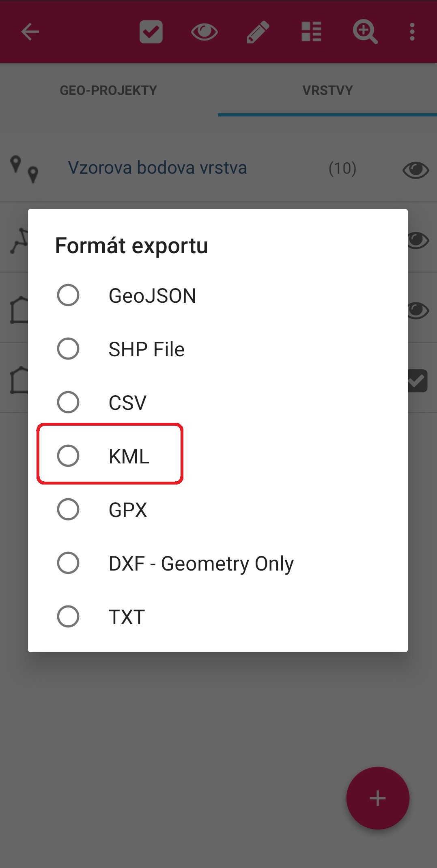Tap the point layer markers icon
The image size is (437, 868).
tap(24, 169)
